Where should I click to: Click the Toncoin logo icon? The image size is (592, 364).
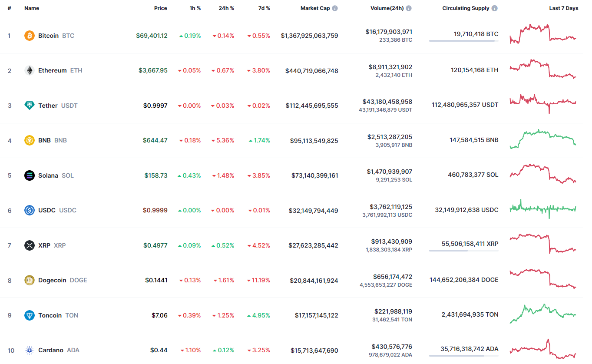click(30, 315)
